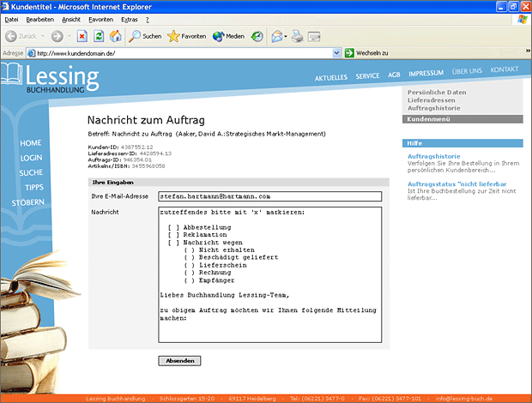The image size is (532, 403).
Task: Open the Forward button history dropdown arrow
Action: (x=70, y=36)
